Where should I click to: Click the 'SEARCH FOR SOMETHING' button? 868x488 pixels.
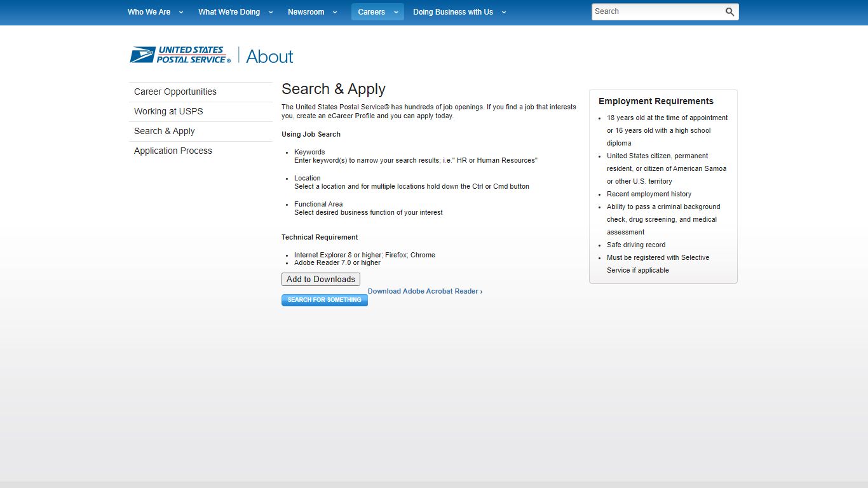pyautogui.click(x=324, y=300)
